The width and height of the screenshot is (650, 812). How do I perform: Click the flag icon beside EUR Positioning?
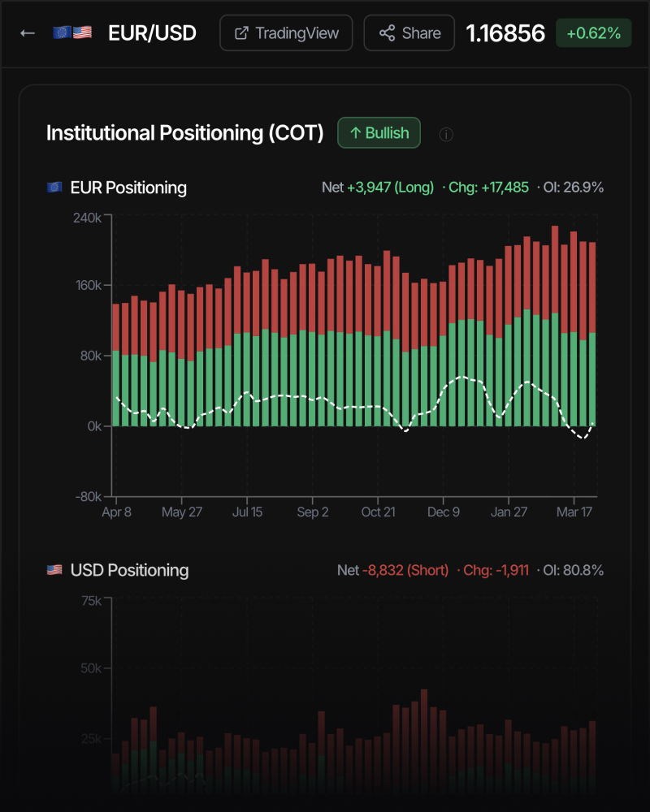[54, 188]
